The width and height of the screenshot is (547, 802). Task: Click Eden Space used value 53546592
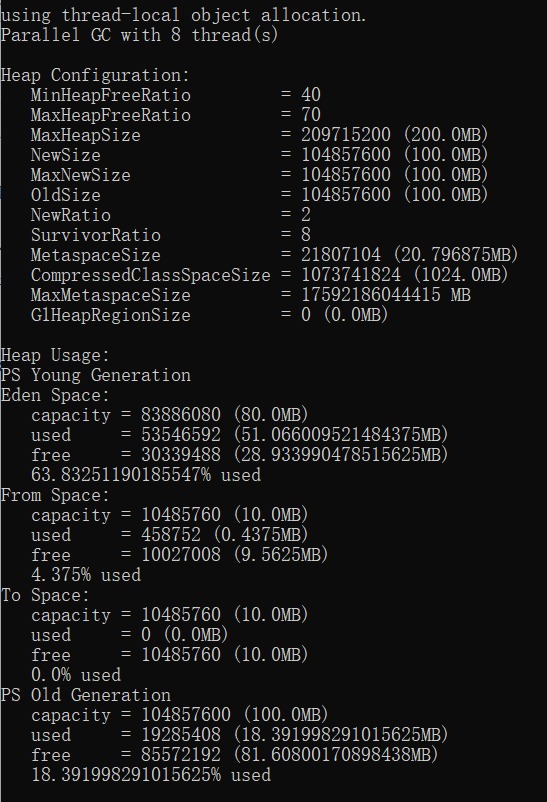click(181, 435)
